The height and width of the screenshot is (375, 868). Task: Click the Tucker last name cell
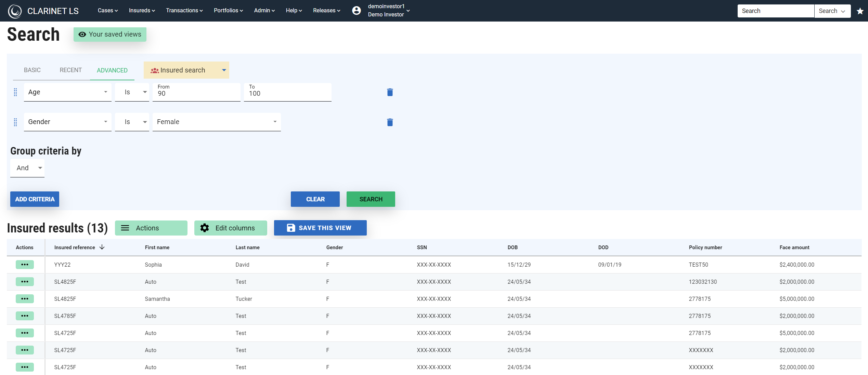(244, 299)
